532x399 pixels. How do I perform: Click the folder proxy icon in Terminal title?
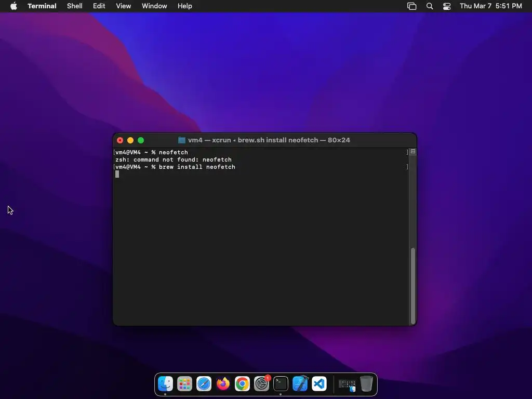(182, 140)
